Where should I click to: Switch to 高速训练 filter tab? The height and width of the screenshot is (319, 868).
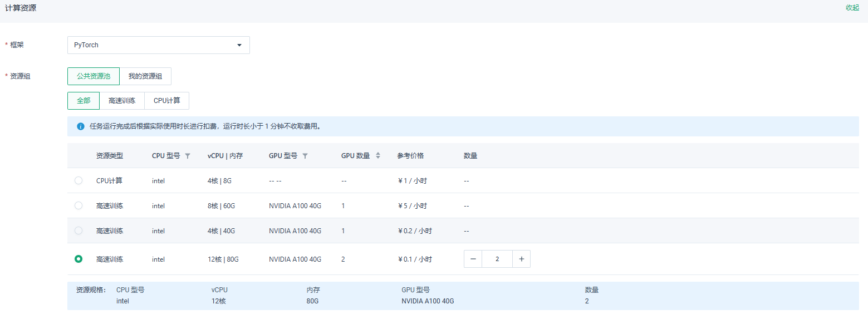[122, 101]
